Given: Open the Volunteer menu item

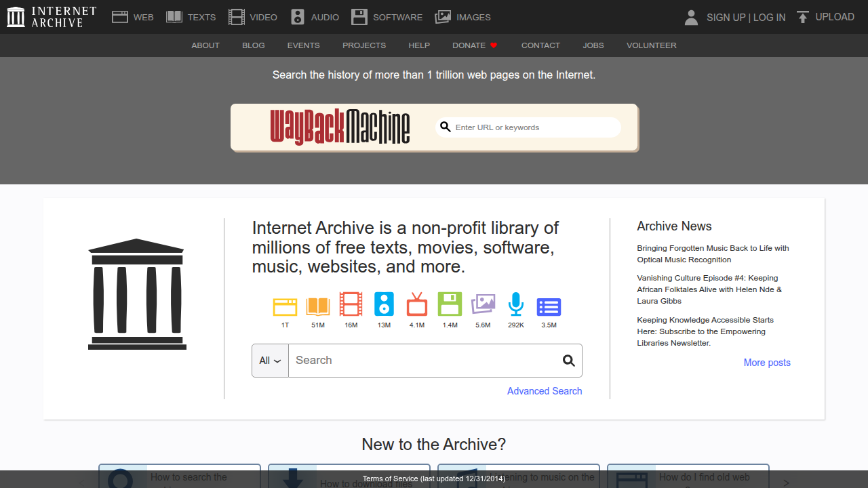Looking at the screenshot, I should pos(651,45).
